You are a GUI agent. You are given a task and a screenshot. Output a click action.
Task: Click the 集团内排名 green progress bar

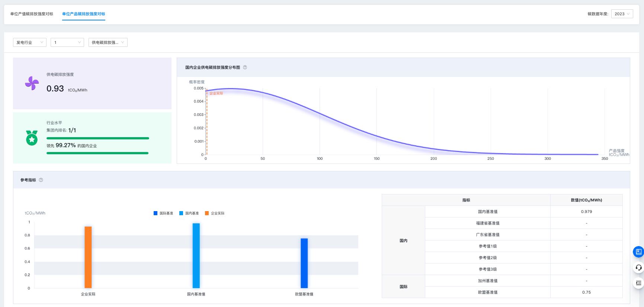[98, 138]
